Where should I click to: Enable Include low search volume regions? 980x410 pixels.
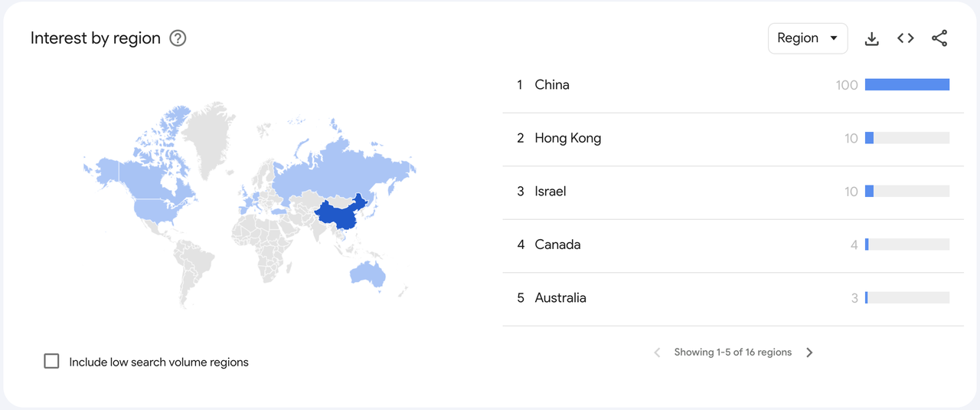click(51, 361)
